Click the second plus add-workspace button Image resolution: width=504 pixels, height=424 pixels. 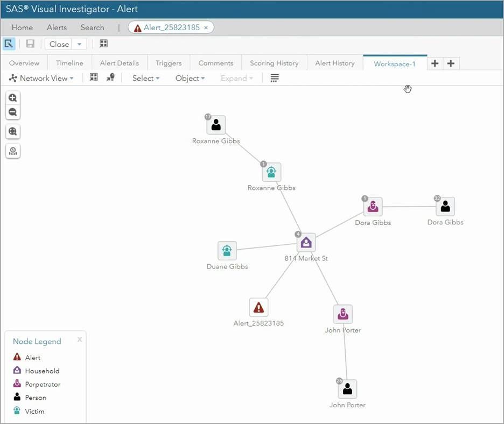[x=451, y=63]
